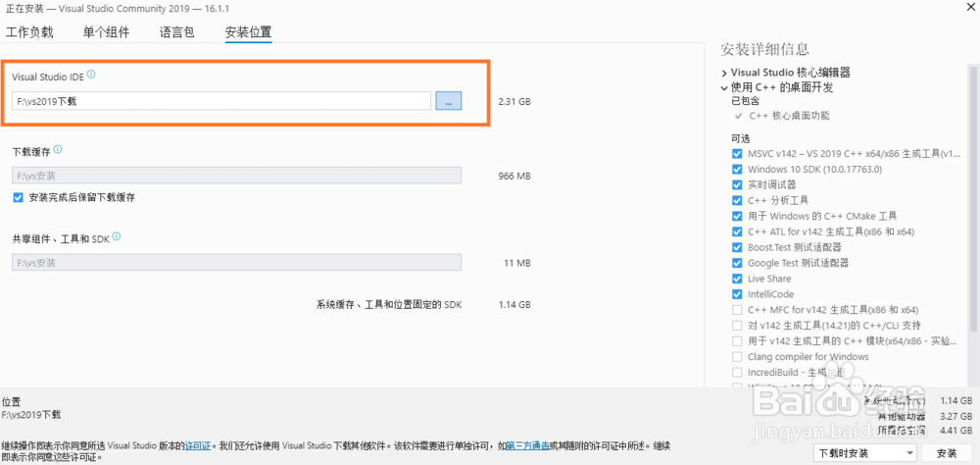This screenshot has height=465, width=980.
Task: Toggle 用于 Windows 的 C++ CMake 工具
Action: coord(736,216)
